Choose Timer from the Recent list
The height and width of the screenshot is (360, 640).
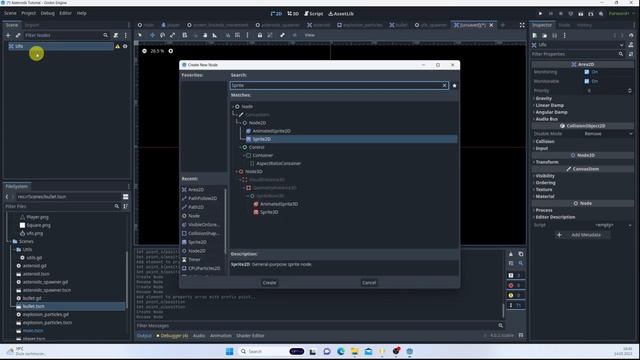[x=194, y=260]
